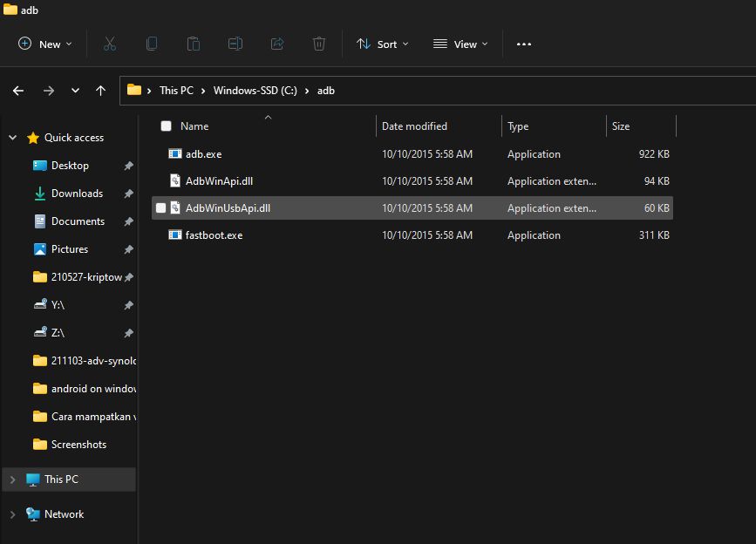
Task: Open Pictures in Quick access
Action: click(x=70, y=249)
